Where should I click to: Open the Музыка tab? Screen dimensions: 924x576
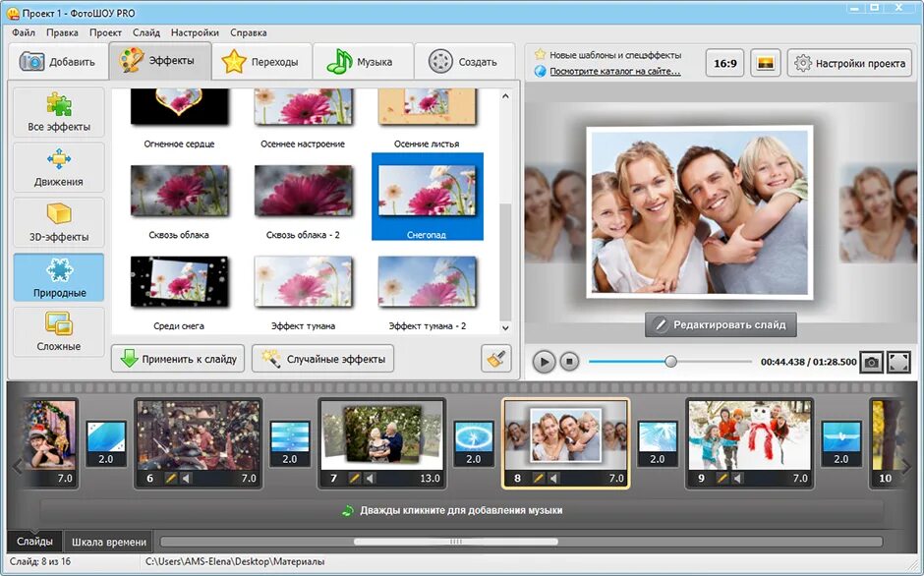pos(362,61)
